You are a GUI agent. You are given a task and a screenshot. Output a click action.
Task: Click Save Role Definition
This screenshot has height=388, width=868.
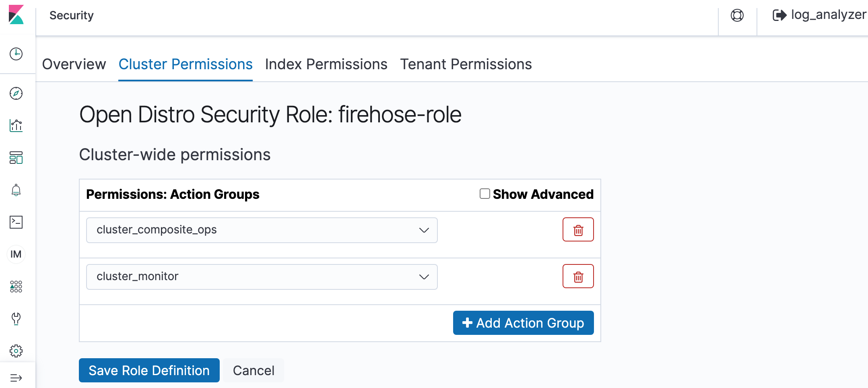click(x=149, y=370)
